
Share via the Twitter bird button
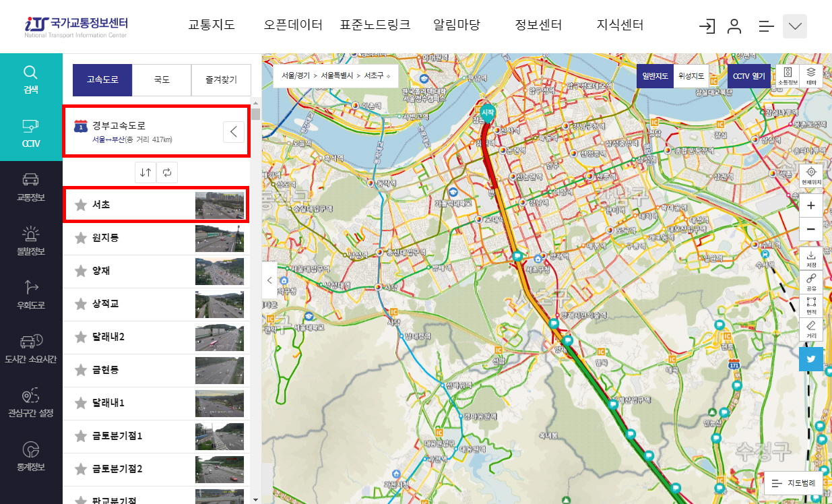pos(811,359)
